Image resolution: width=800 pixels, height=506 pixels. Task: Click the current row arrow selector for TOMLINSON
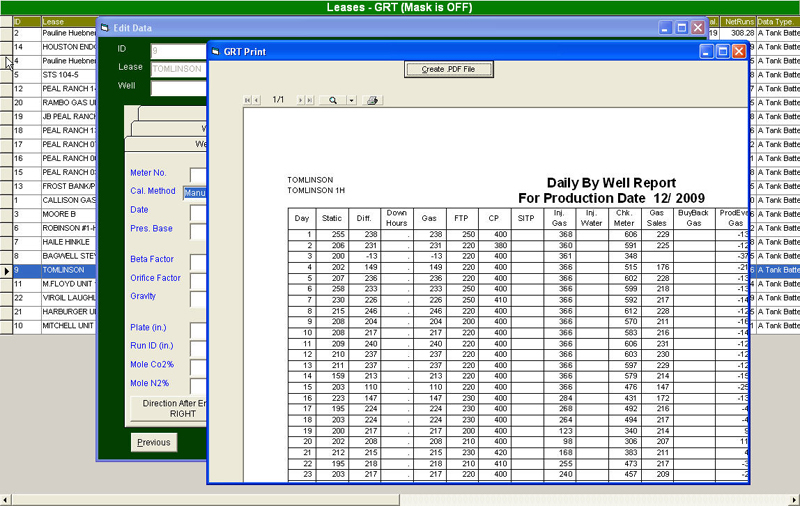coord(6,270)
